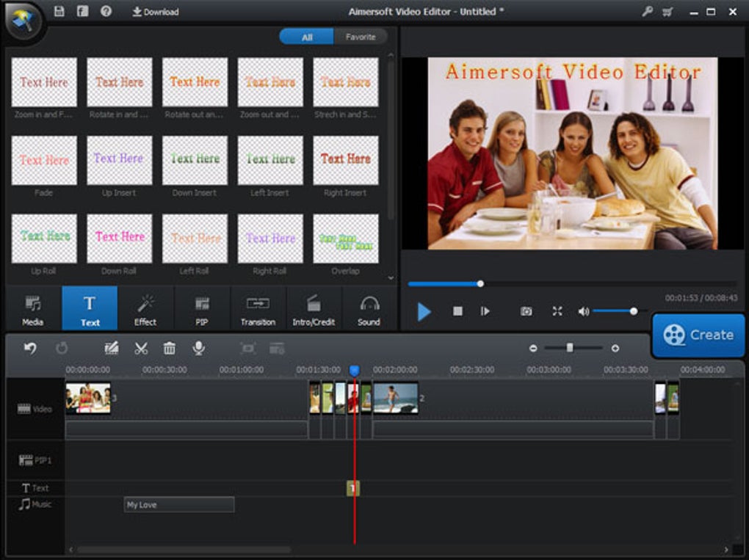
Task: Click the save icon in title bar
Action: (x=59, y=12)
